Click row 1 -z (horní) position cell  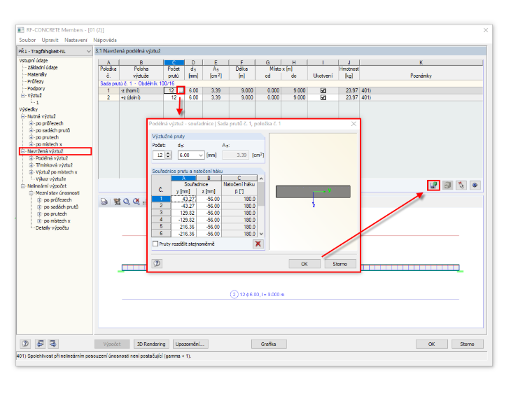click(x=141, y=90)
